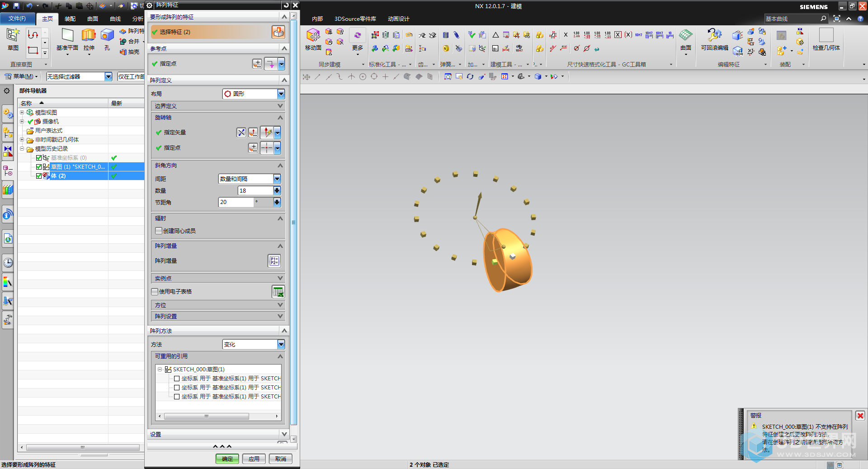The image size is (868, 469).
Task: Click the 确定 button
Action: point(227,459)
